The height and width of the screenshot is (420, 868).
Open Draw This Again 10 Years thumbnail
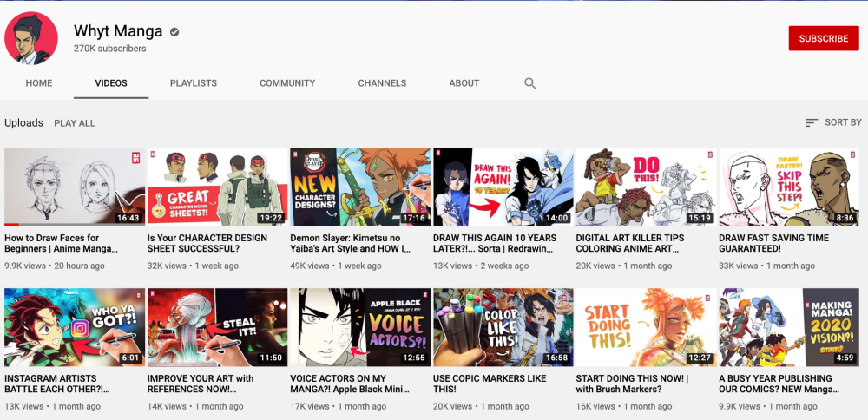[x=503, y=187]
